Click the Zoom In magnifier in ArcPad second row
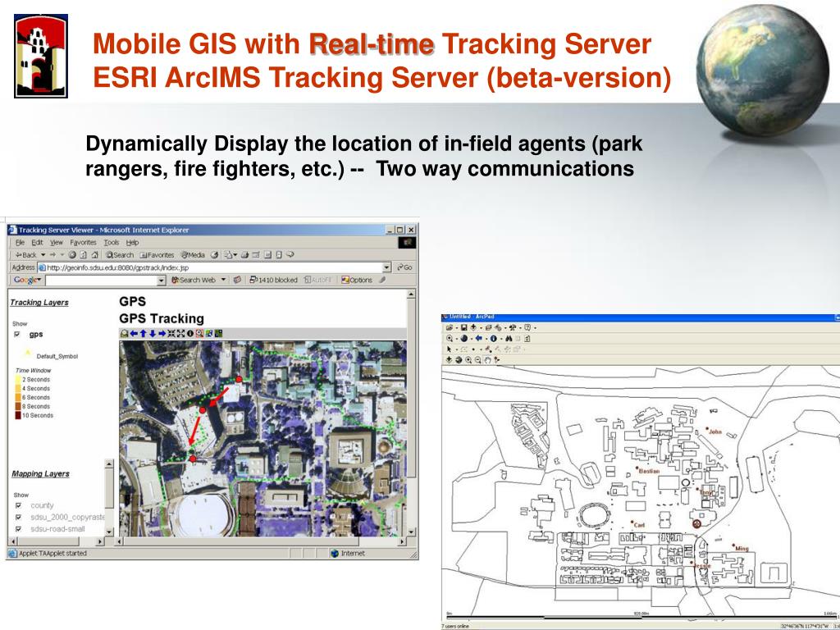This screenshot has height=630, width=840. (450, 339)
